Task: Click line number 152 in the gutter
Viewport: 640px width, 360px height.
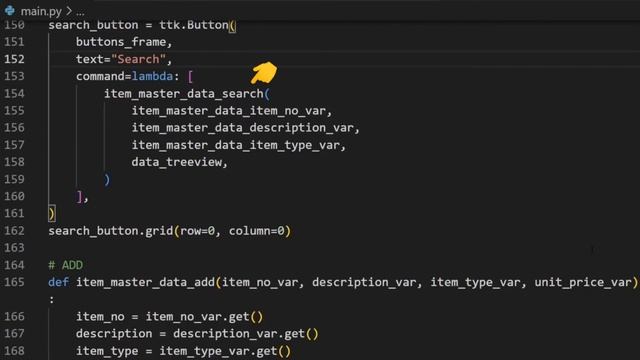Action: point(14,59)
